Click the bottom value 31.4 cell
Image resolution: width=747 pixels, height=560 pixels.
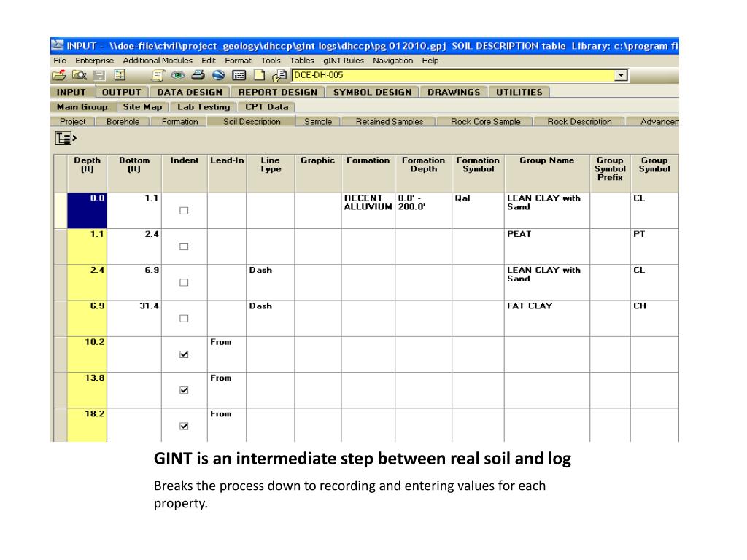134,318
